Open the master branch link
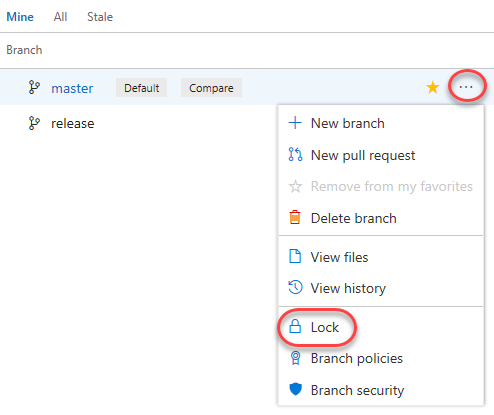 pos(72,88)
